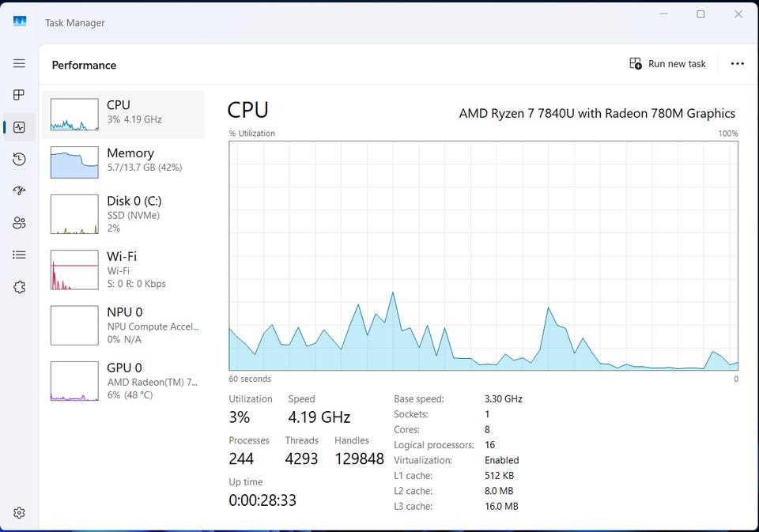This screenshot has width=759, height=532.
Task: Select the Performance page icon
Action: click(x=19, y=127)
